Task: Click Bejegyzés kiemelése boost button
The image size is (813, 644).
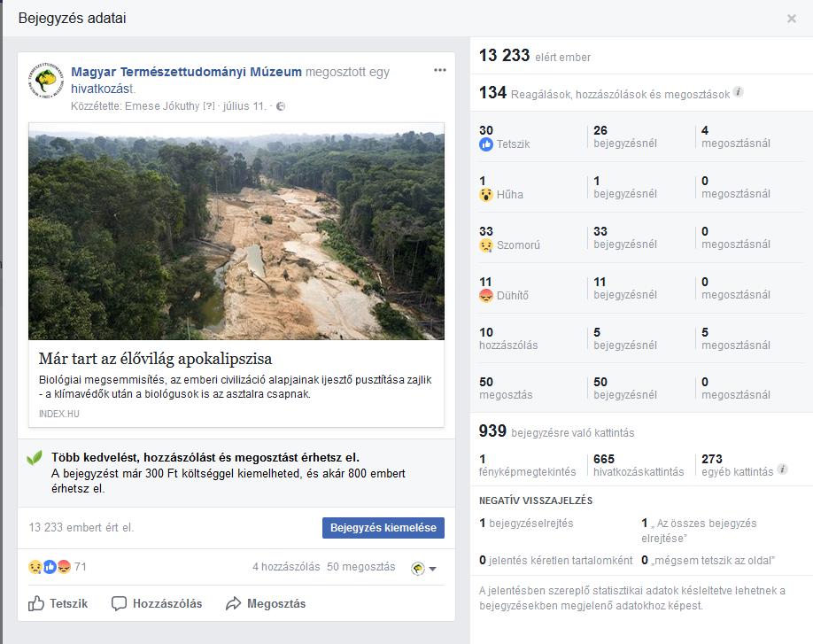Action: click(383, 527)
